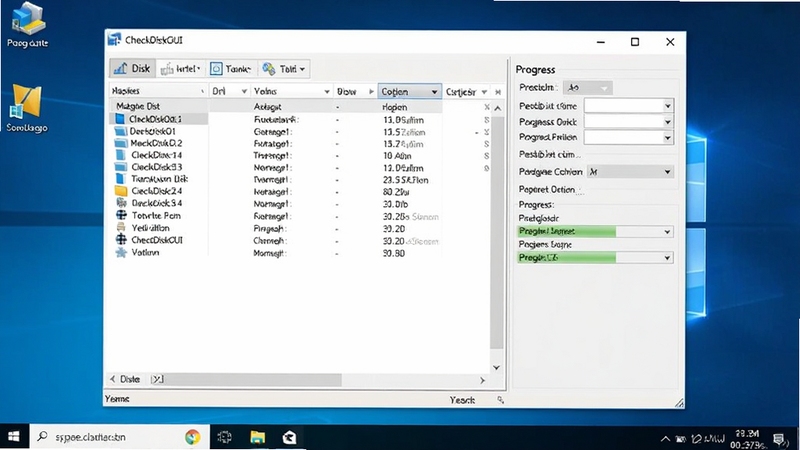Open the Disk toolbar tab with chart icon
Image resolution: width=800 pixels, height=450 pixels.
132,68
